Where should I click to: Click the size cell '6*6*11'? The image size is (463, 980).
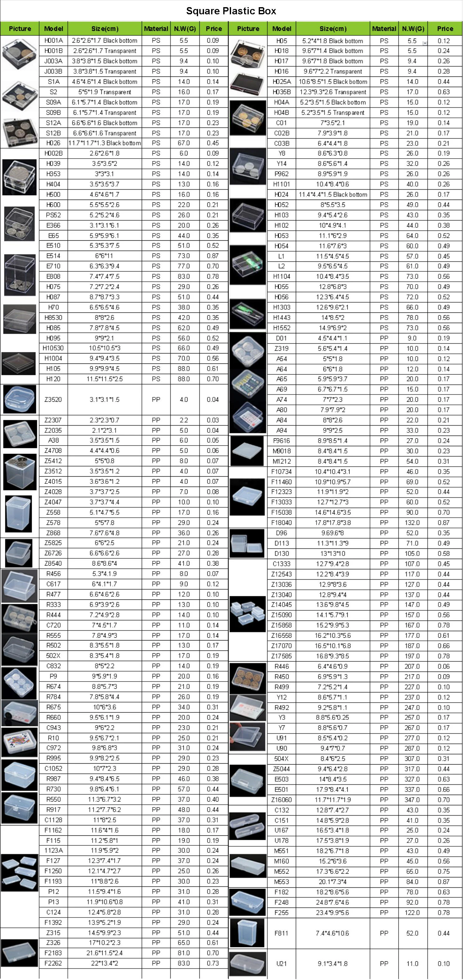(104, 256)
